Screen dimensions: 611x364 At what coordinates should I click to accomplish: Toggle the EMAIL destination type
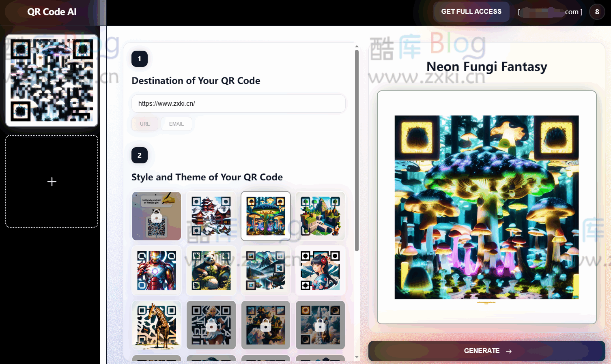(176, 124)
